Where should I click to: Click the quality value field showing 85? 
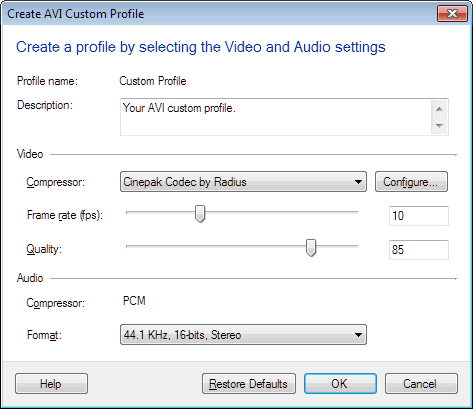(x=419, y=250)
